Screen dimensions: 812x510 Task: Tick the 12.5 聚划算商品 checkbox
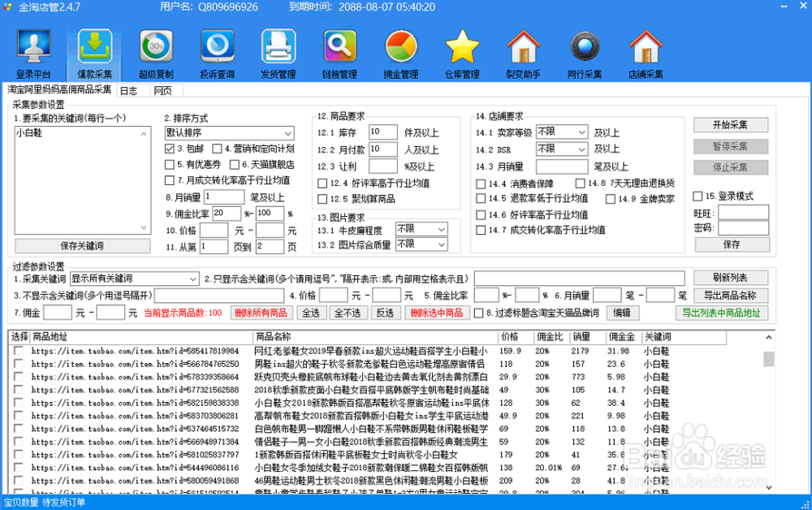[x=322, y=199]
